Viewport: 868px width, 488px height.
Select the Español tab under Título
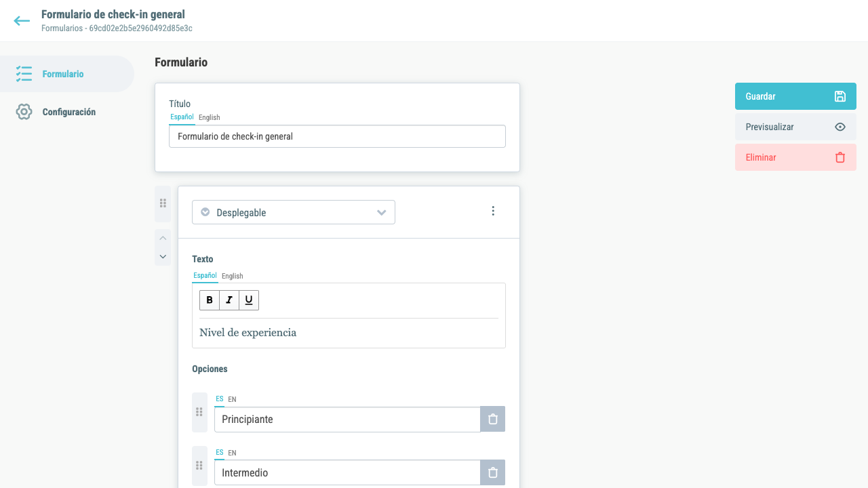(x=182, y=117)
